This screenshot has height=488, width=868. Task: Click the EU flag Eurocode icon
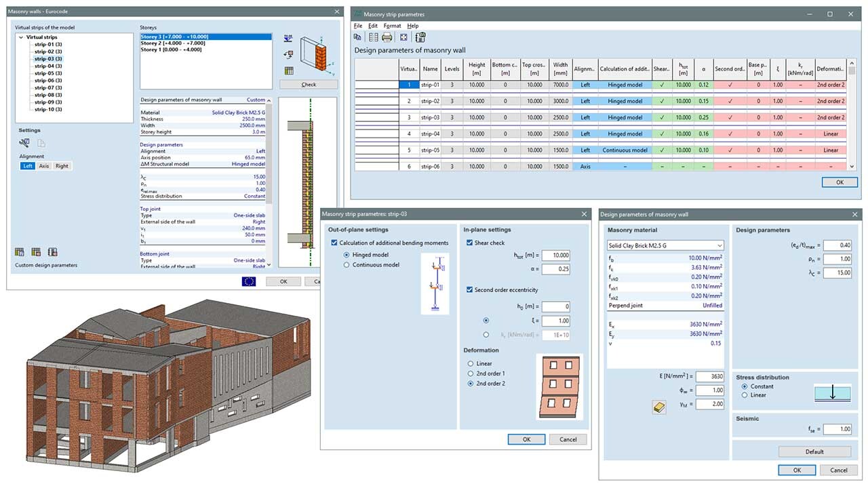pos(249,281)
